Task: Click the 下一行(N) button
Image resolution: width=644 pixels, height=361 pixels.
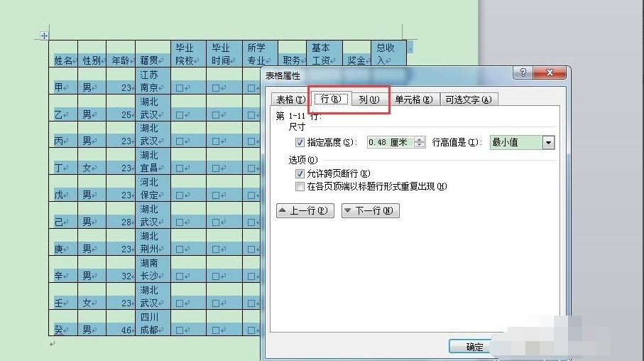Action: pyautogui.click(x=371, y=210)
